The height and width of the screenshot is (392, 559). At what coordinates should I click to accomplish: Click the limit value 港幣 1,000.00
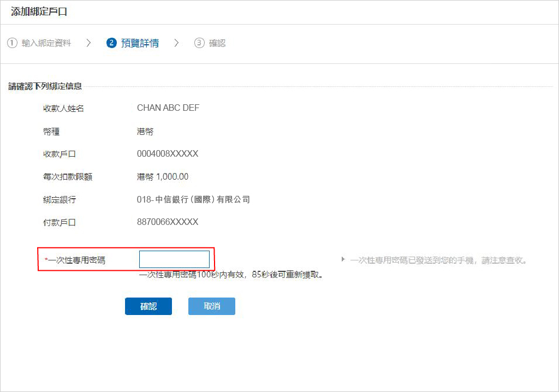pyautogui.click(x=163, y=176)
